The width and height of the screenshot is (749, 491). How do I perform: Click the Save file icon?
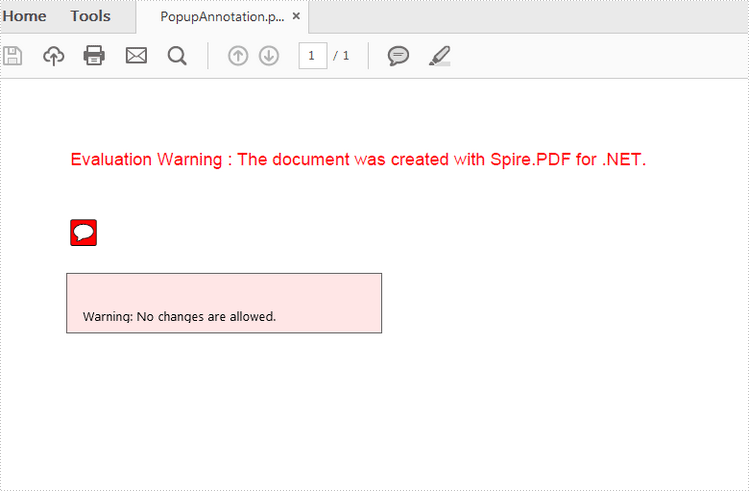point(13,55)
